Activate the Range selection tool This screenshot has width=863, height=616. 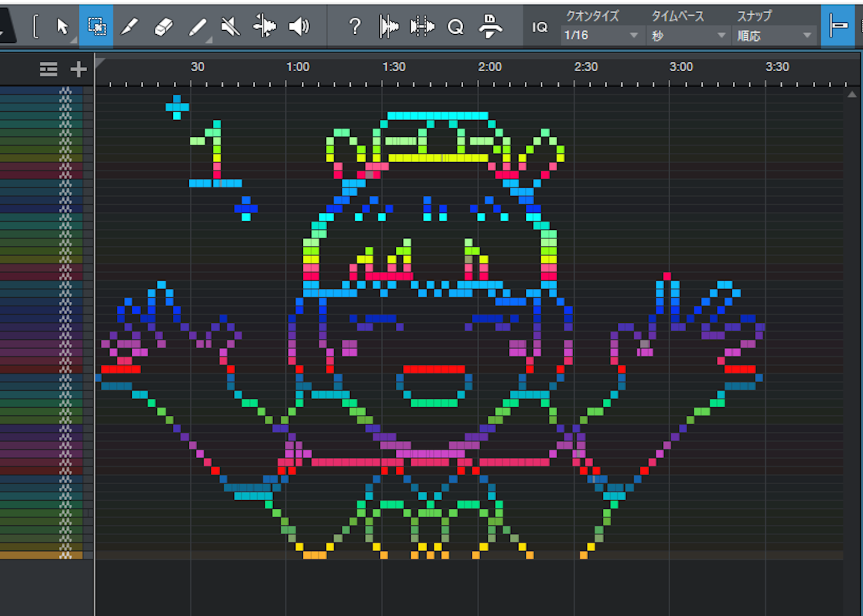pyautogui.click(x=96, y=26)
